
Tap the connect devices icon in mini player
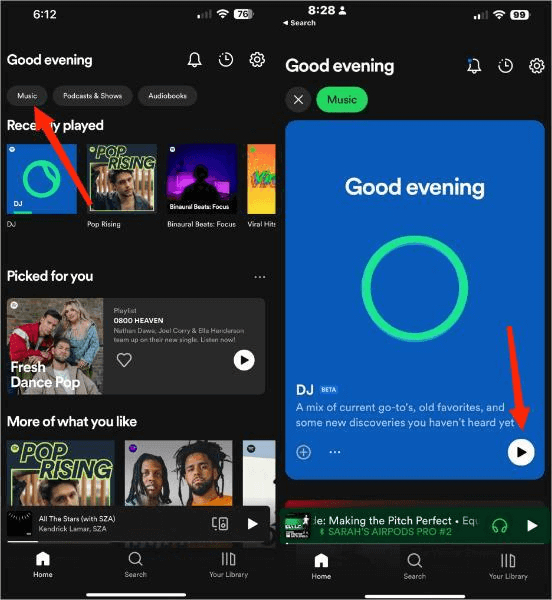220,523
